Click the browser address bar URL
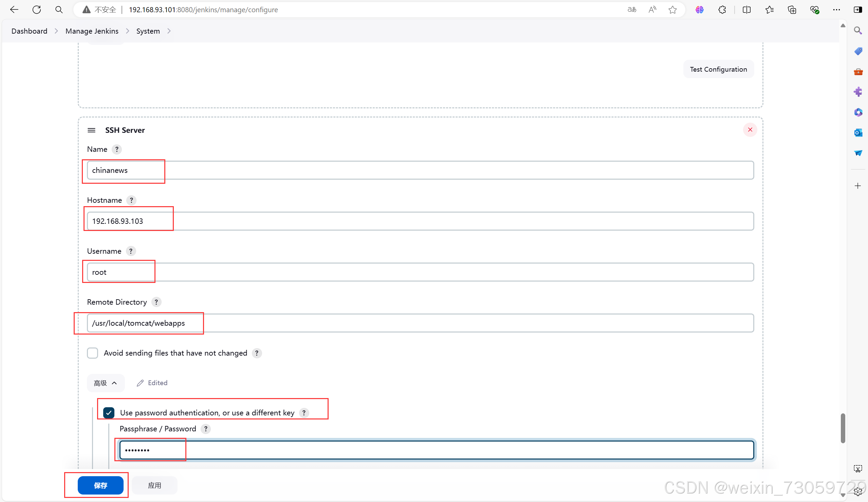This screenshot has width=868, height=502. pyautogui.click(x=203, y=10)
